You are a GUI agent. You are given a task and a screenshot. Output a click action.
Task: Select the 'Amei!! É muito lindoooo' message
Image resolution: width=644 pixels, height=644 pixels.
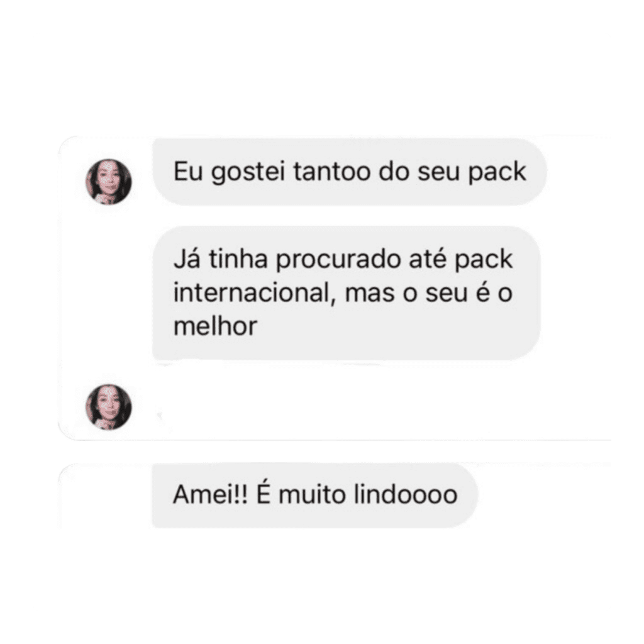[315, 494]
